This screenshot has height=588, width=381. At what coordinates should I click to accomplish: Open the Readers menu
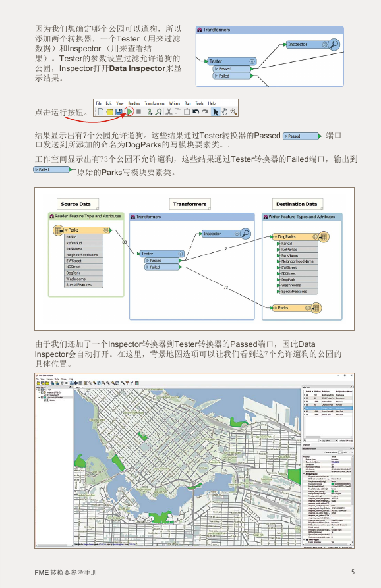pos(134,103)
